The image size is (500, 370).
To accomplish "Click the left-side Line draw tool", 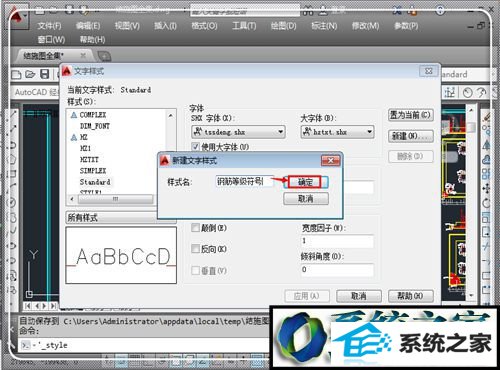I will [13, 114].
